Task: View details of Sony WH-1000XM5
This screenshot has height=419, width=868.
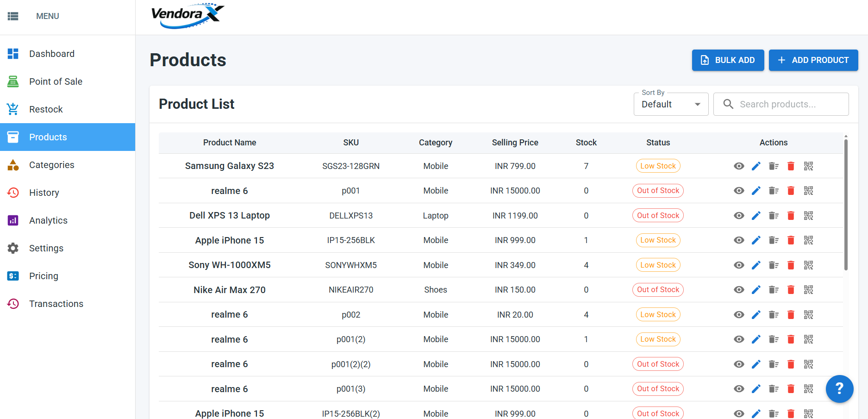Action: pos(739,265)
